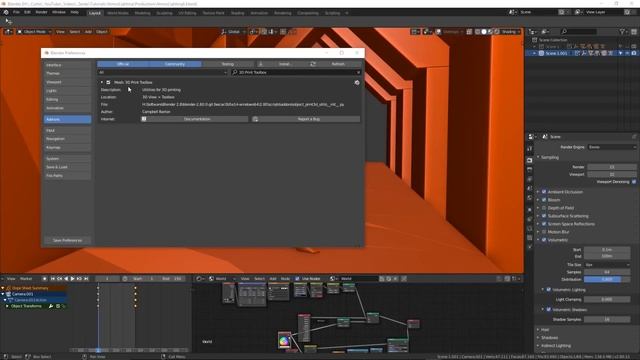Open the Tile Size dropdown
The height and width of the screenshot is (360, 640).
click(607, 264)
